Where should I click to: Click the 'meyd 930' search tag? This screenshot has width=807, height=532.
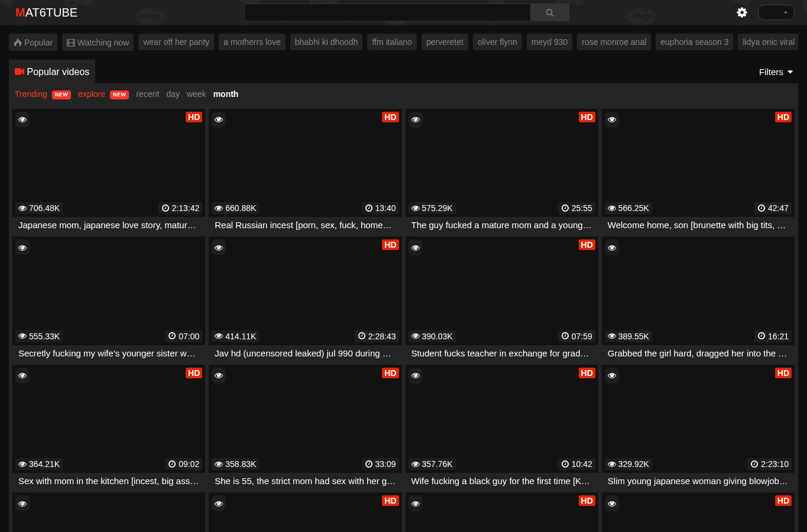[x=549, y=42]
